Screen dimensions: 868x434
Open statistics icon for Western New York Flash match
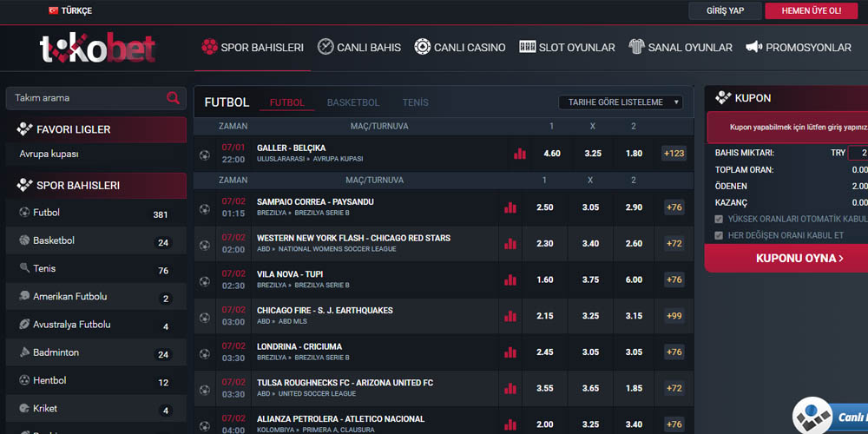[510, 244]
